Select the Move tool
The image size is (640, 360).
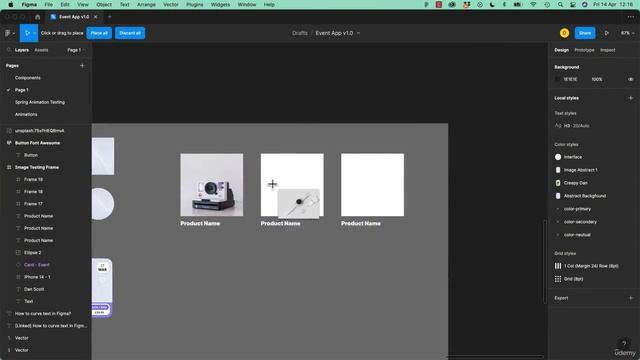tap(27, 33)
